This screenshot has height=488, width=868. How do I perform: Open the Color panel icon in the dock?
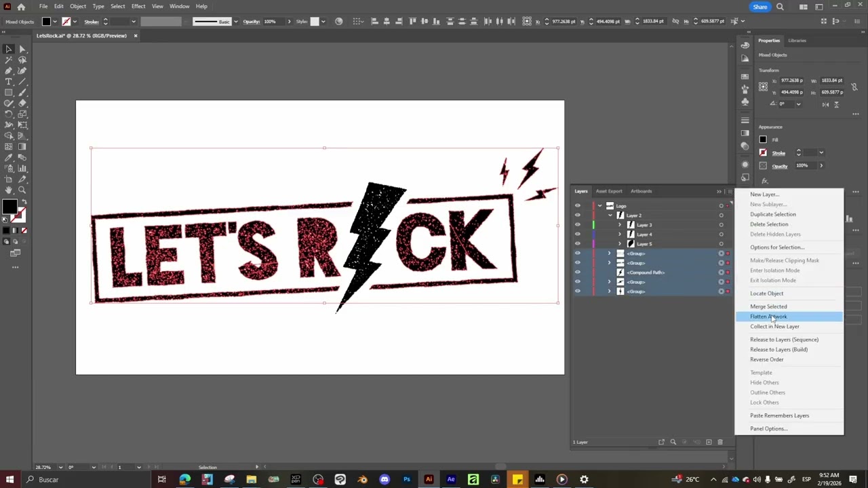point(745,45)
